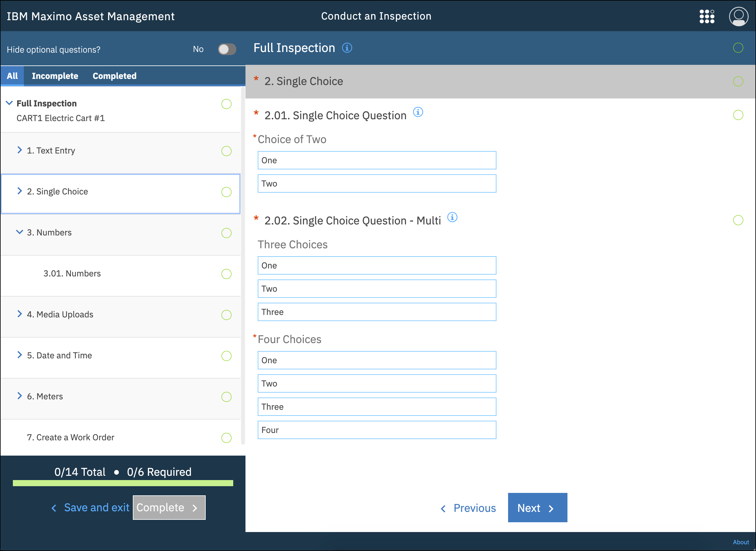Click info icon next to Full Inspection
Screen dimensions: 756x551
pyautogui.click(x=347, y=48)
